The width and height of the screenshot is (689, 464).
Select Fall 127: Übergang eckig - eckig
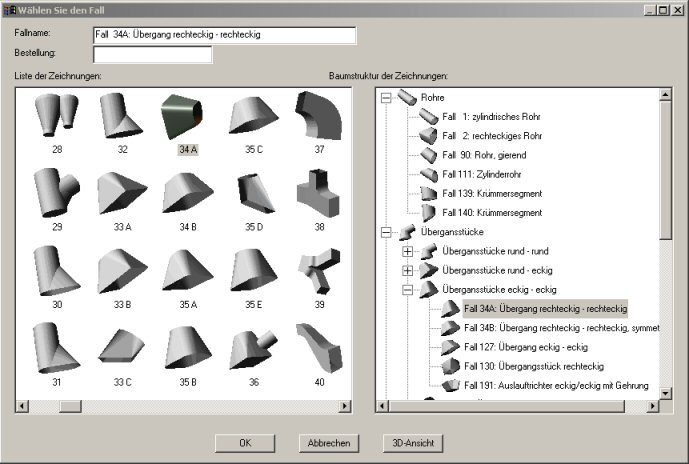(x=526, y=347)
